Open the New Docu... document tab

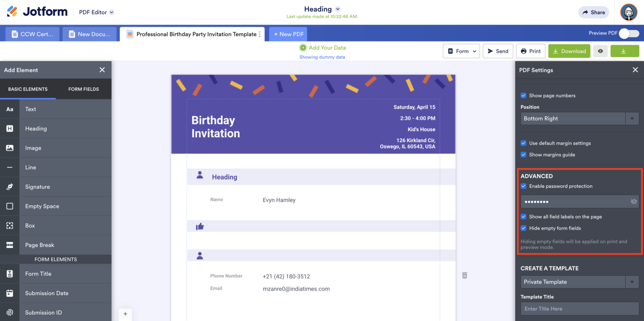(x=89, y=34)
